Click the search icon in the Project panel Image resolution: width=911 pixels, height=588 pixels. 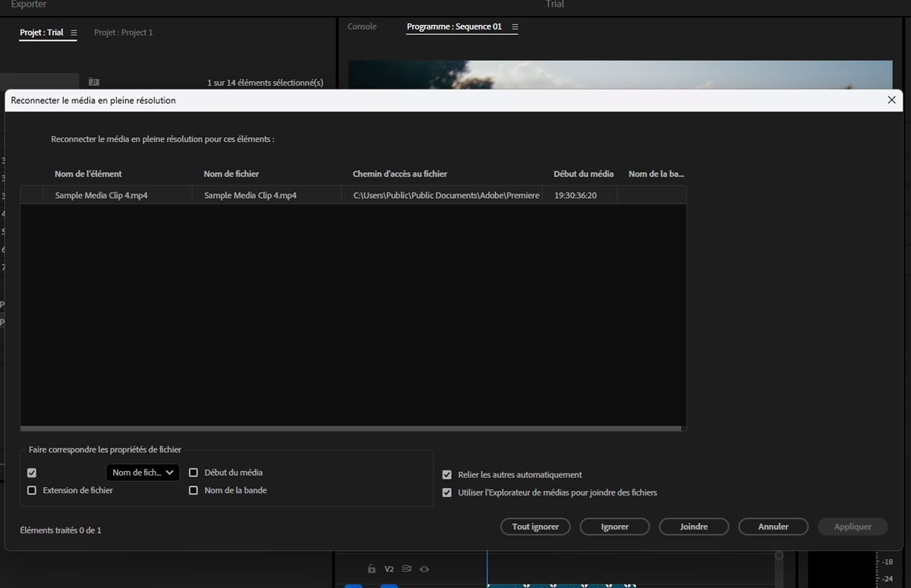tap(93, 82)
